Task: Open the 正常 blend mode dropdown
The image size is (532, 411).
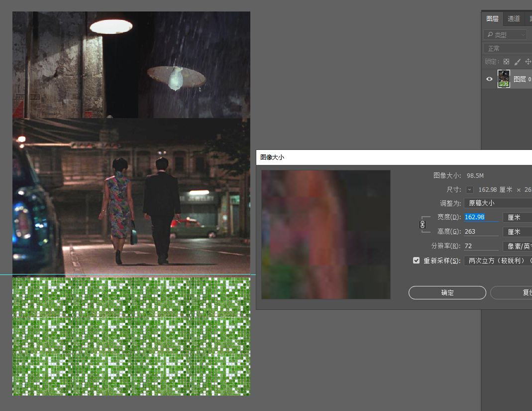Action: click(508, 48)
